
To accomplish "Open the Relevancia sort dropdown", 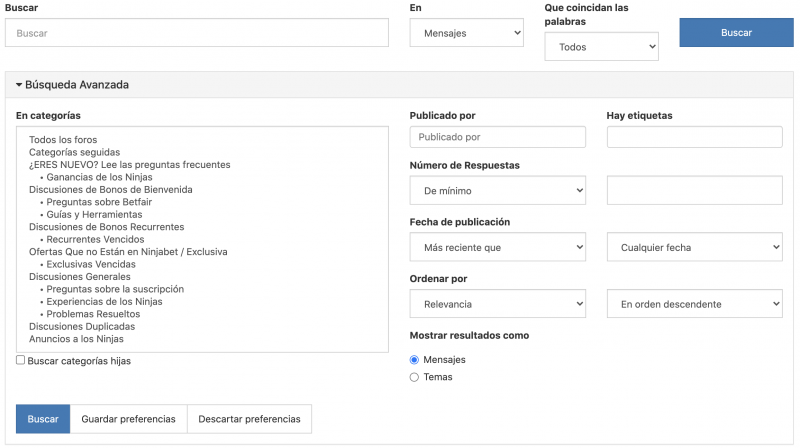I will [497, 304].
